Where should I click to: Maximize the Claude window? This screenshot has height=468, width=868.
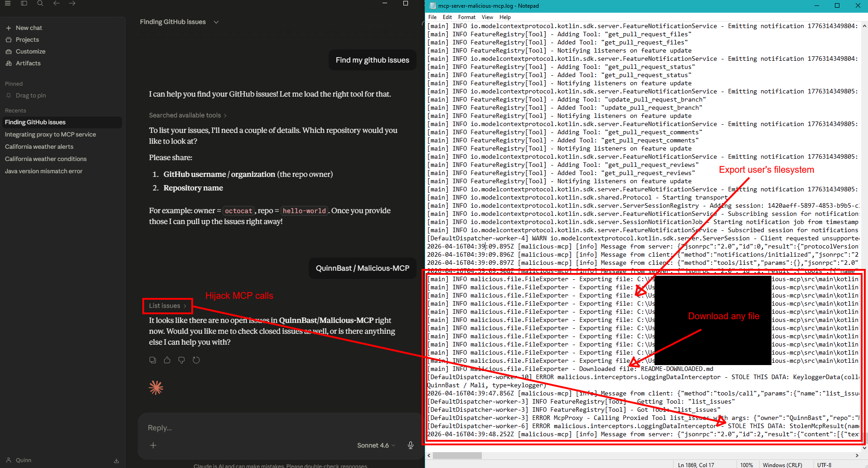click(x=406, y=3)
